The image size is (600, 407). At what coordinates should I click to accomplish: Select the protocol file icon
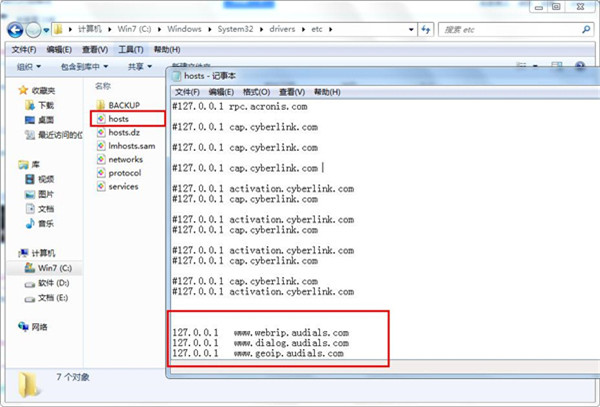tap(101, 173)
